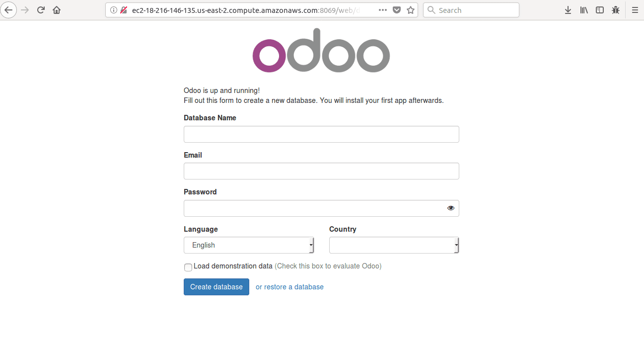Bookmark this page with the star icon
The height and width of the screenshot is (353, 644).
point(411,10)
